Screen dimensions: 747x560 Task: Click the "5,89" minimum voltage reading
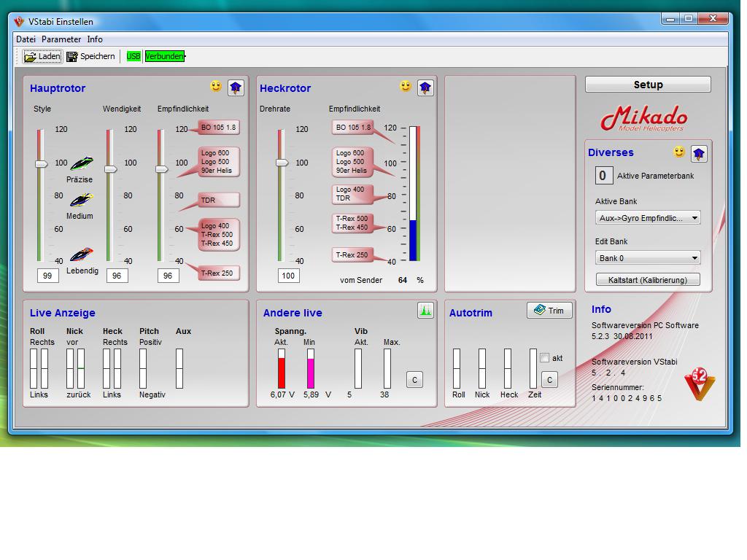pyautogui.click(x=311, y=394)
